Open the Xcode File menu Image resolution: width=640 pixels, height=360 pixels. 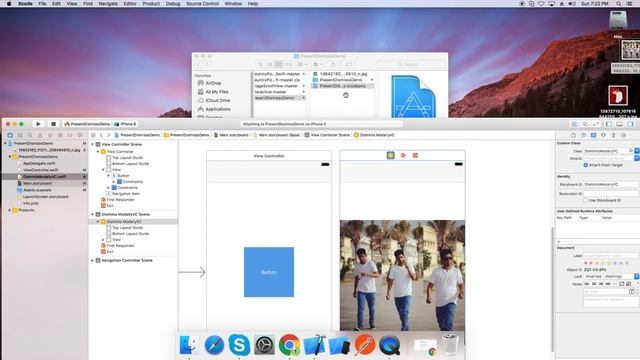point(42,4)
